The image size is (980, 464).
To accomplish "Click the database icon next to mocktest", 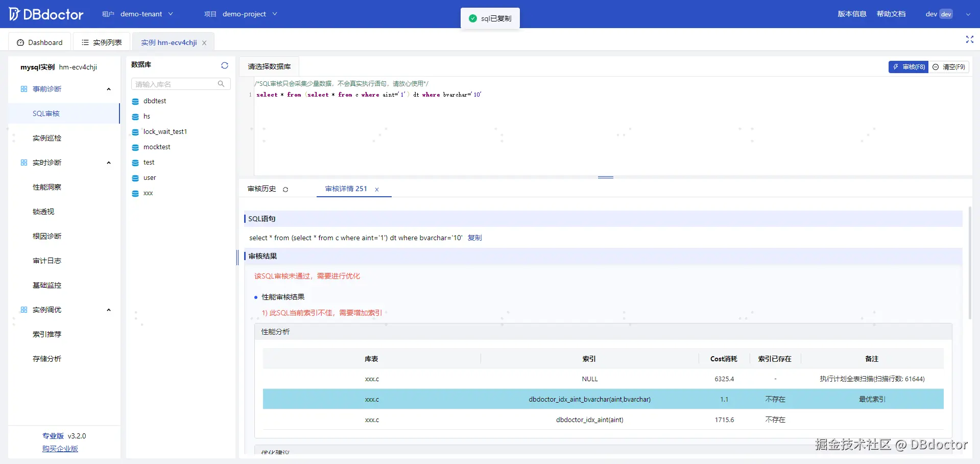I will pos(134,147).
